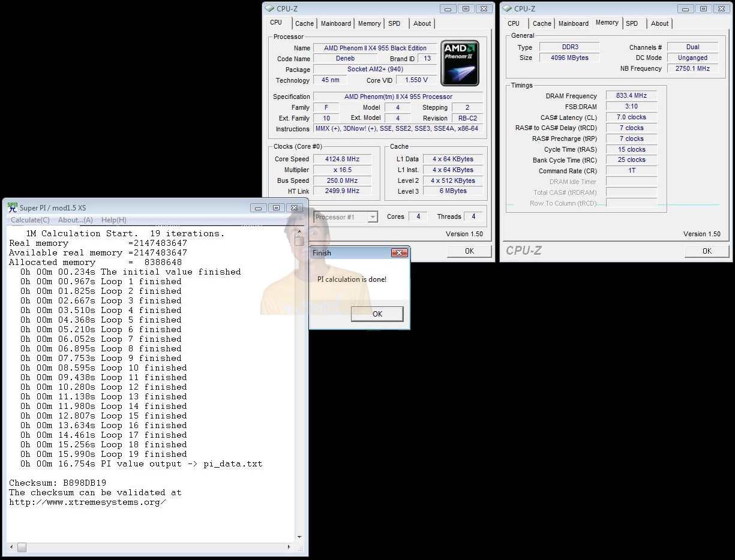Open Cache tab in Memory CPU-Z window

542,23
